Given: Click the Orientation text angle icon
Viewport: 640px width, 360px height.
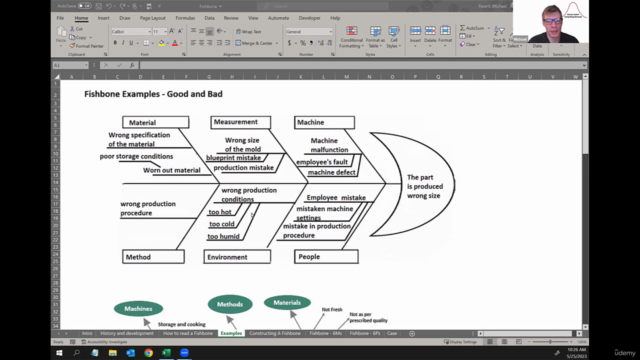Looking at the screenshot, I should (220, 31).
